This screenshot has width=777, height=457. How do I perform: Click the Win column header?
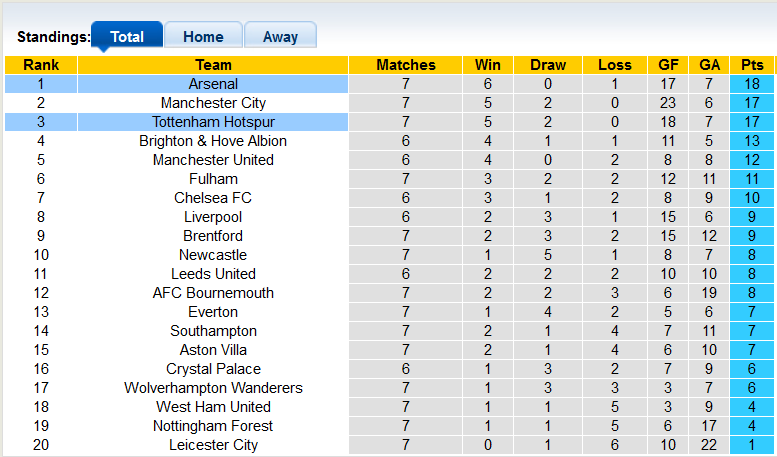point(488,65)
